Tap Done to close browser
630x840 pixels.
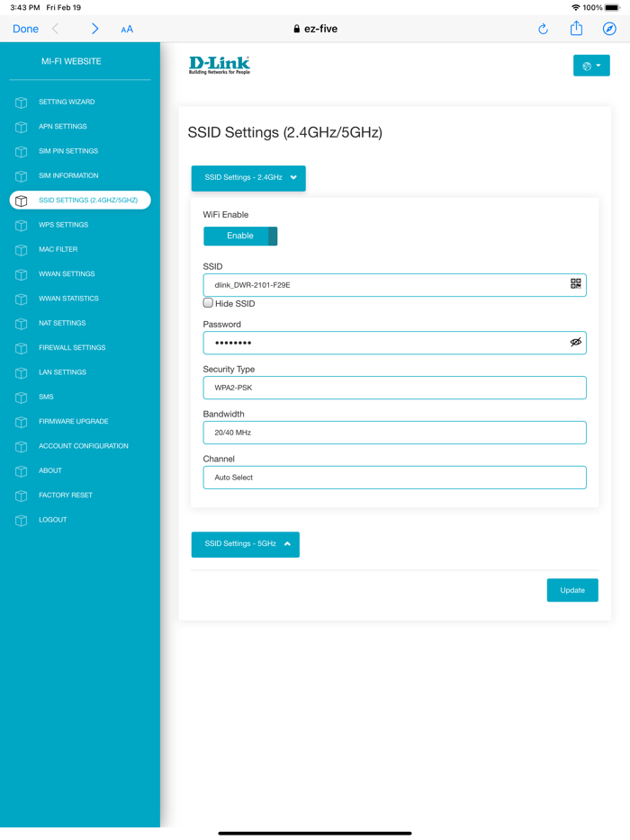26,29
